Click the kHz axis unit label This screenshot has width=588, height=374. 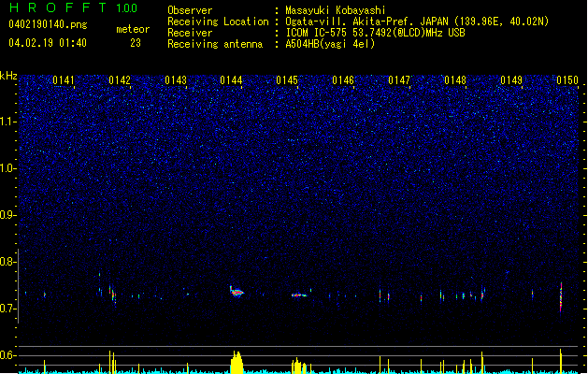(x=8, y=76)
